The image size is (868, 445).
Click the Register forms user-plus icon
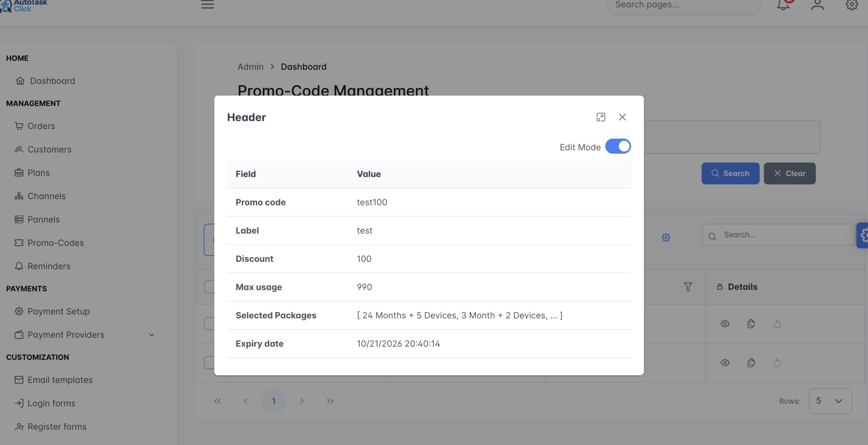click(x=19, y=427)
